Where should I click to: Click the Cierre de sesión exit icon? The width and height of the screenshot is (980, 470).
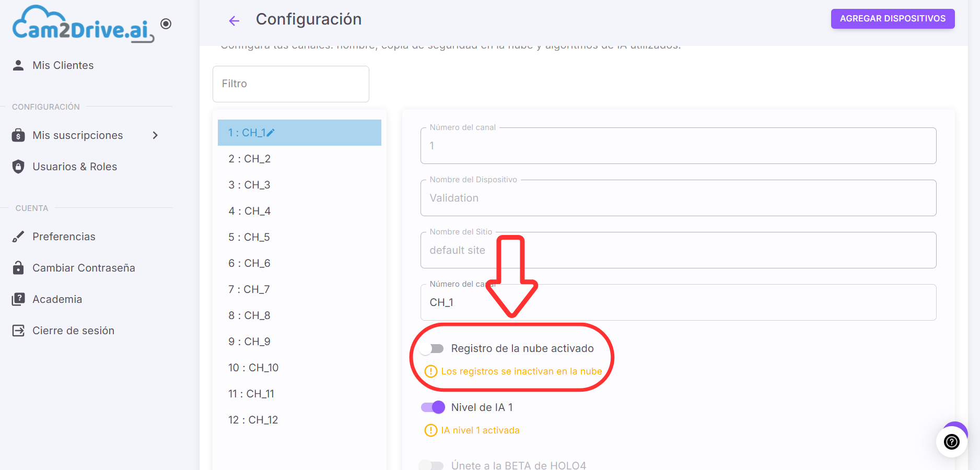18,331
